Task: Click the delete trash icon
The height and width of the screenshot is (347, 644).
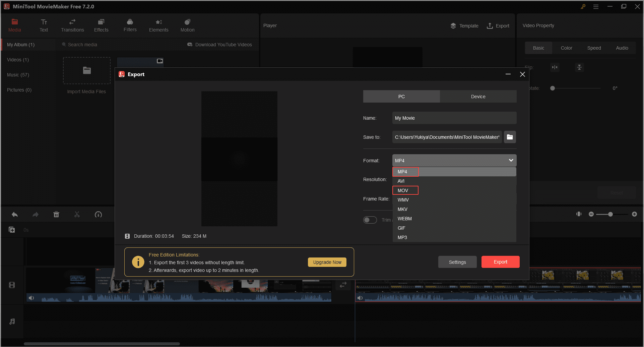Action: pyautogui.click(x=56, y=215)
